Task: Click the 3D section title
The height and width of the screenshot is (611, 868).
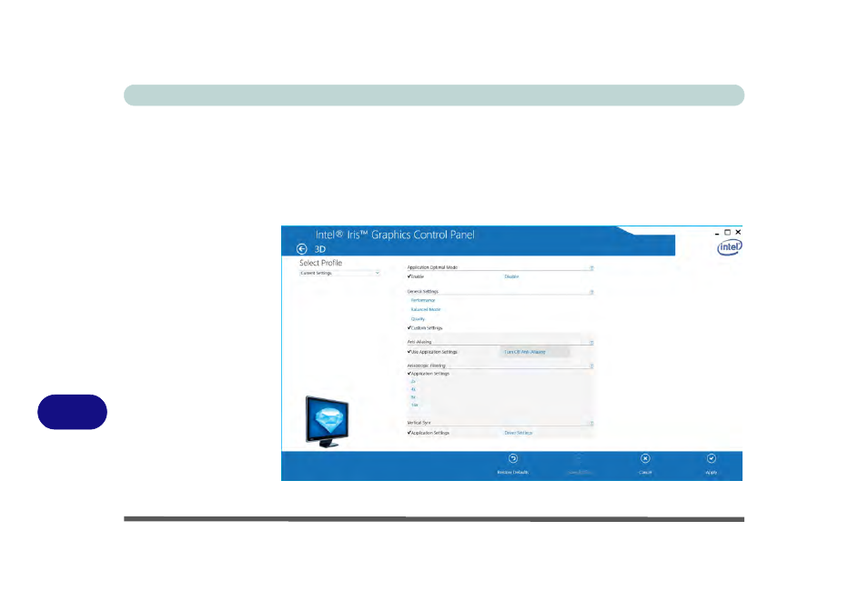Action: point(320,249)
